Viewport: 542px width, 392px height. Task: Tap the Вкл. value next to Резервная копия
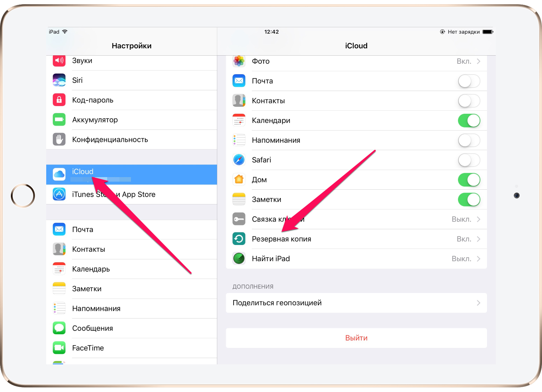(464, 239)
